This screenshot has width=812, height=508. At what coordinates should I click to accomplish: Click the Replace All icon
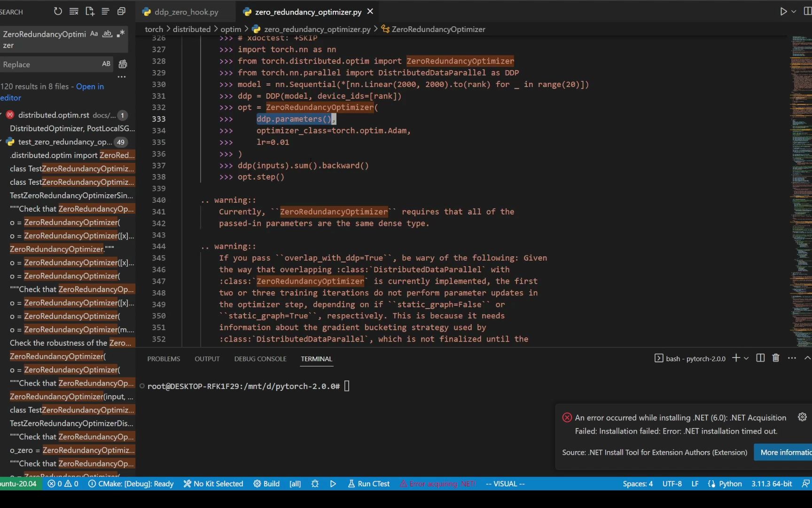pos(123,64)
